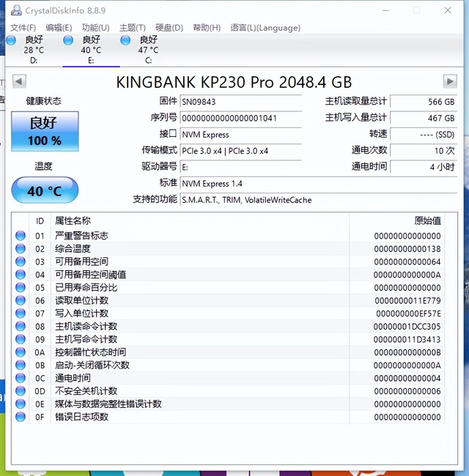Click power on count value 10 次
Screen dimensions: 469x476
(x=424, y=151)
